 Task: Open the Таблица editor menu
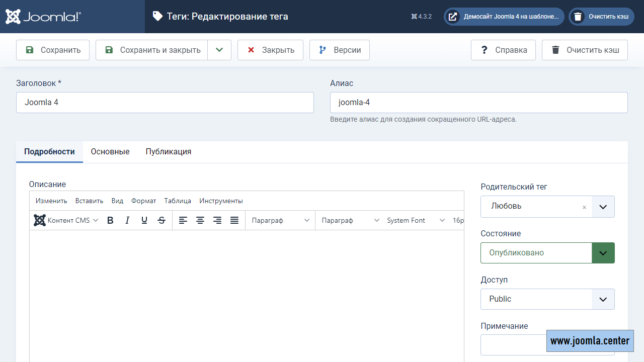[178, 201]
